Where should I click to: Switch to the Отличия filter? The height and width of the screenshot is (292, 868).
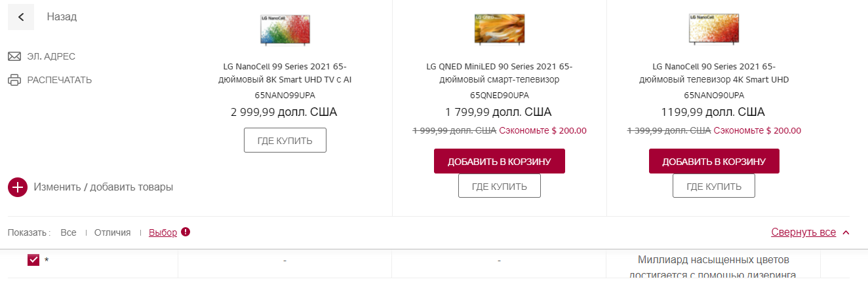112,232
